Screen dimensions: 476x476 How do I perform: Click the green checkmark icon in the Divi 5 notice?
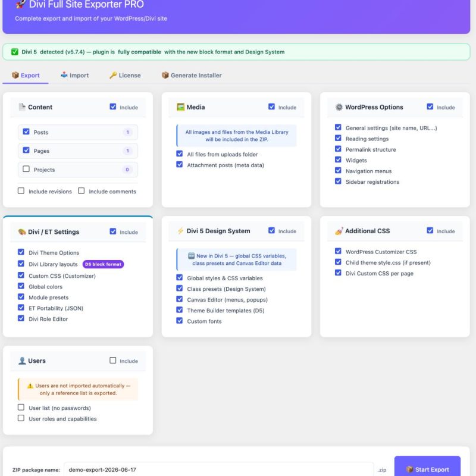[14, 52]
